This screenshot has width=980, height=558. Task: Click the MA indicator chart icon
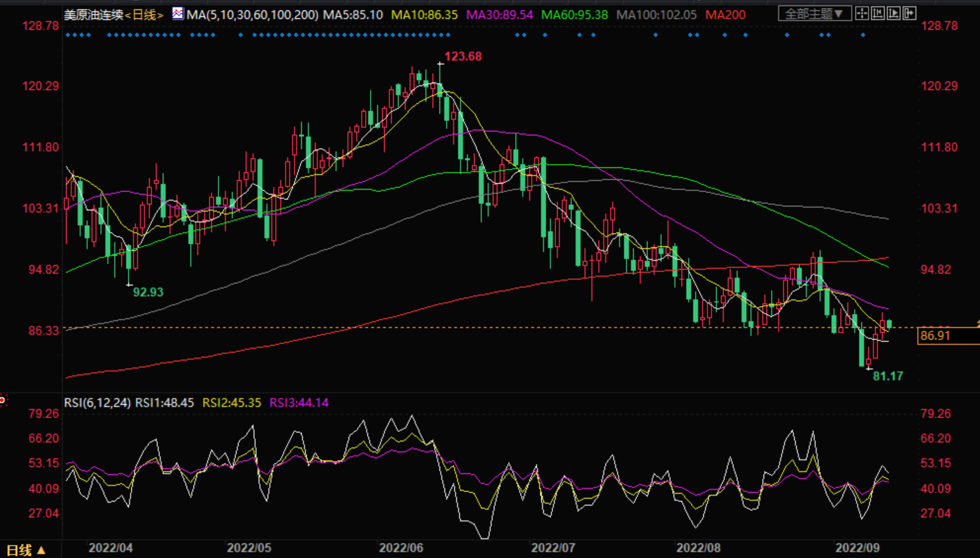[x=178, y=13]
